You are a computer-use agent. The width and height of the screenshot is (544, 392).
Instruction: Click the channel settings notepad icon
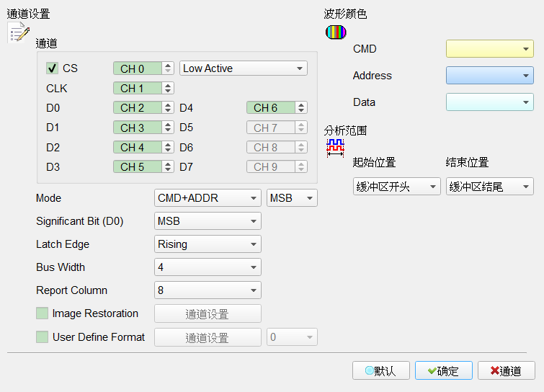tap(18, 32)
